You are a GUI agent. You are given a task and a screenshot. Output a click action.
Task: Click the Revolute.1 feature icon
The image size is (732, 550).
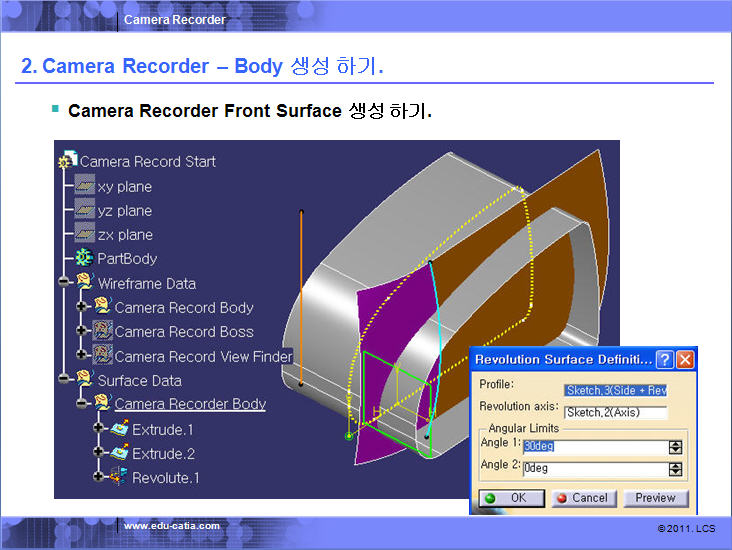pos(119,477)
